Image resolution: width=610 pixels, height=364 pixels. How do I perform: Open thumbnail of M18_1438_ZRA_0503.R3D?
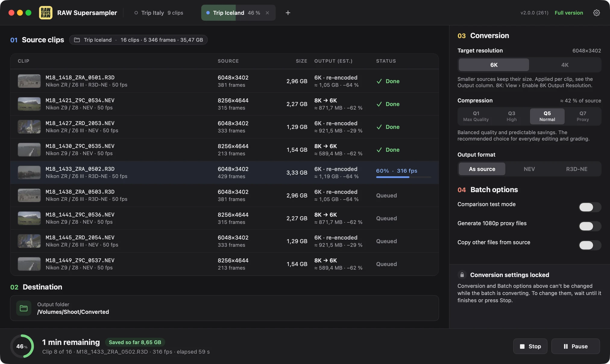point(29,195)
